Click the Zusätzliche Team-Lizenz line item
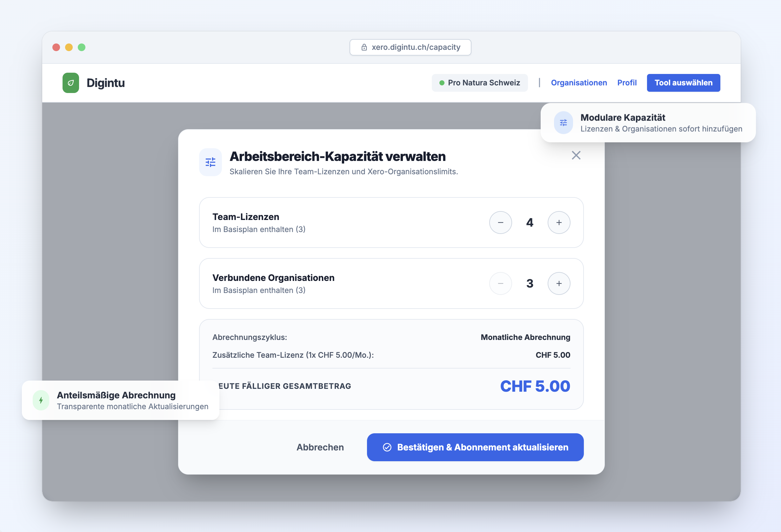Screen dimensions: 781x532 (391, 355)
